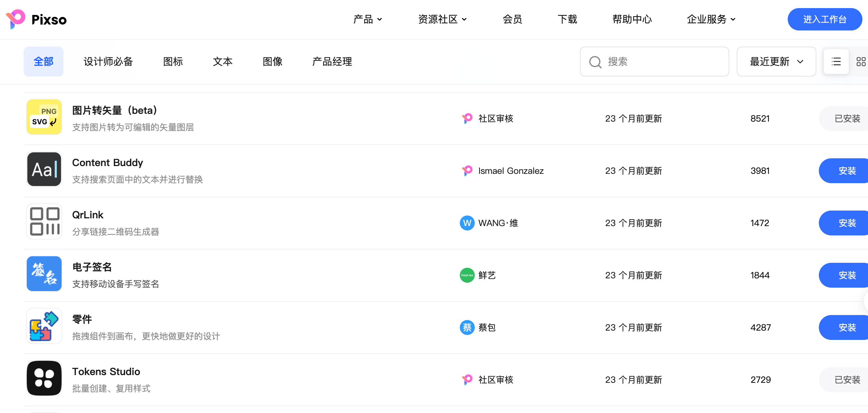Click install count 2729
The height and width of the screenshot is (413, 868).
pyautogui.click(x=760, y=380)
